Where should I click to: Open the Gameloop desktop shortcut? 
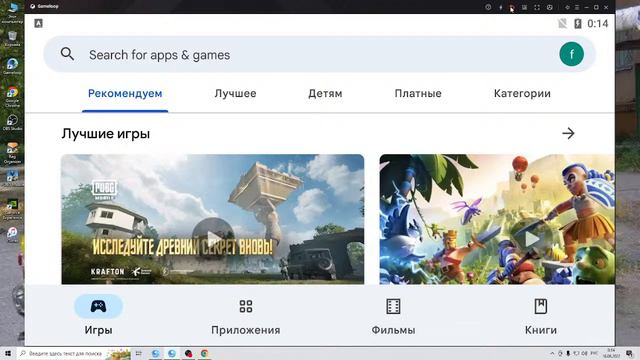coord(12,67)
